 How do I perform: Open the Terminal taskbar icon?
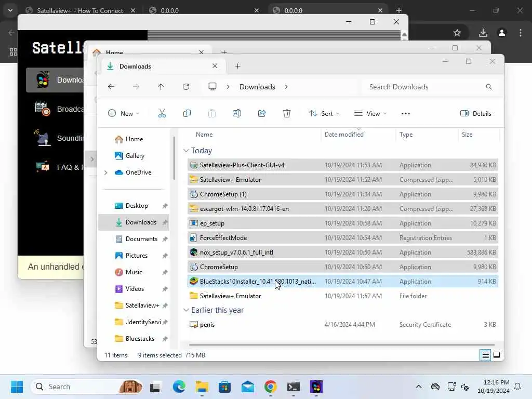294,387
